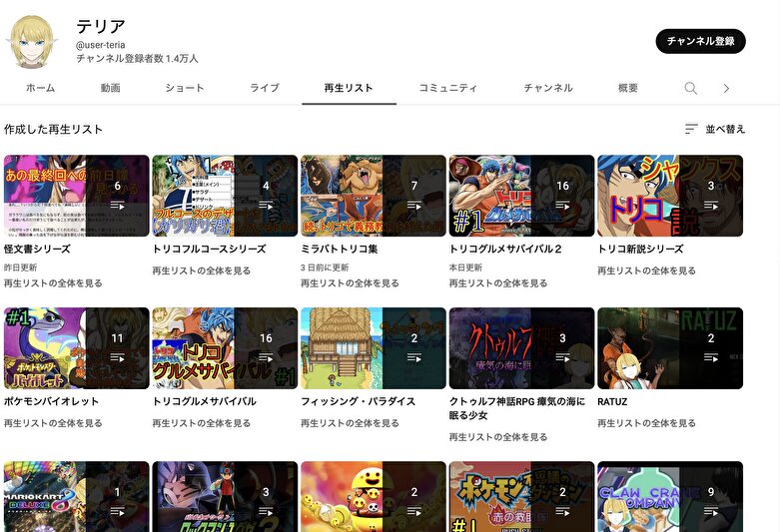780x532 pixels.
Task: Open RATUZ playlist thumbnail
Action: pyautogui.click(x=670, y=348)
